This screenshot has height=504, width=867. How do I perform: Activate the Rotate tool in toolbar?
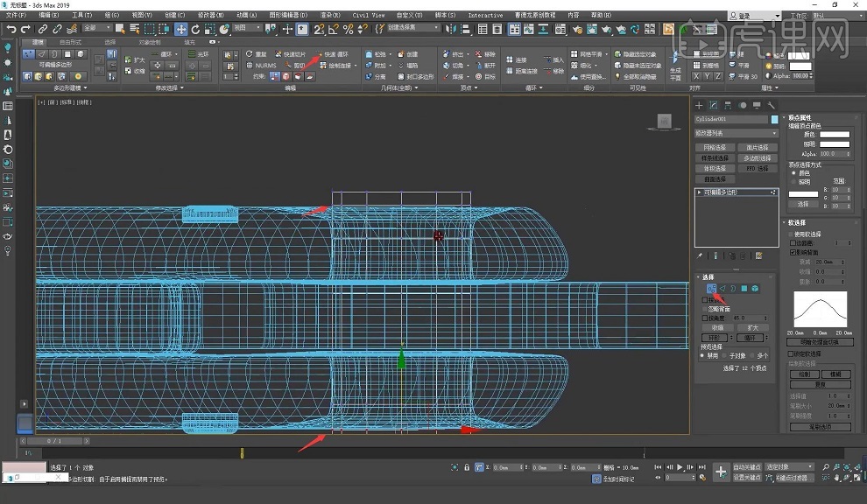click(195, 29)
